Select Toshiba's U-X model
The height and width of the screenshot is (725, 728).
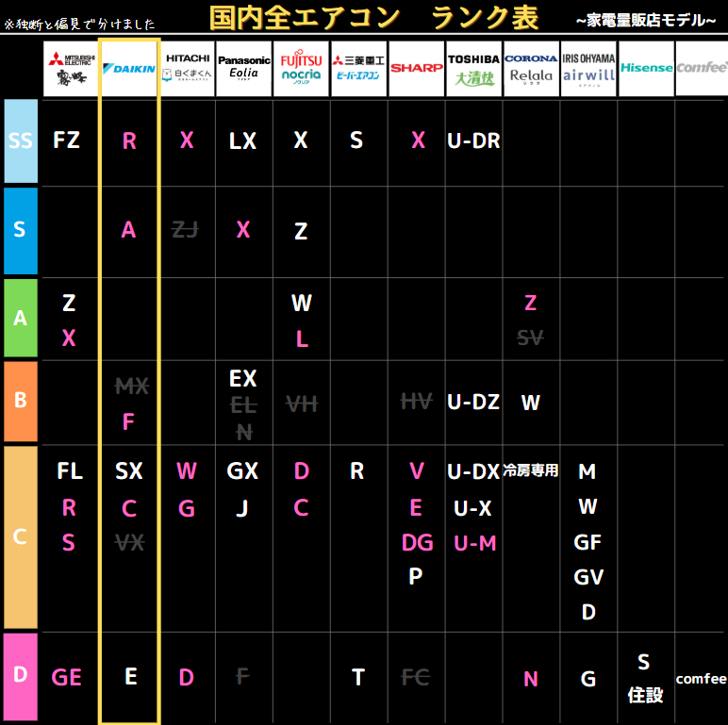point(472,508)
